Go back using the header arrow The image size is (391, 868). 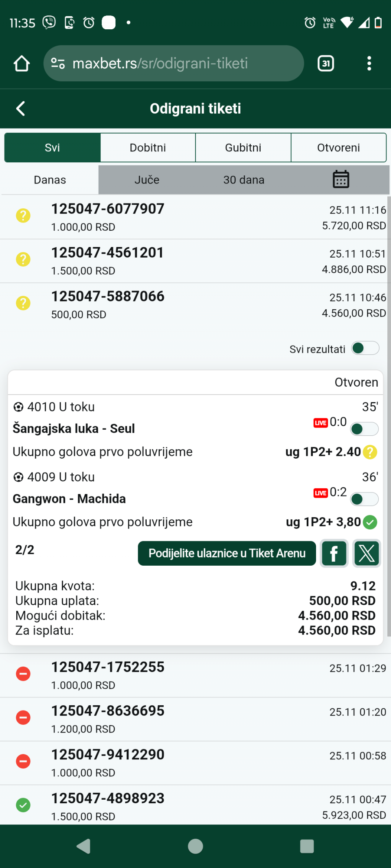[x=21, y=109]
